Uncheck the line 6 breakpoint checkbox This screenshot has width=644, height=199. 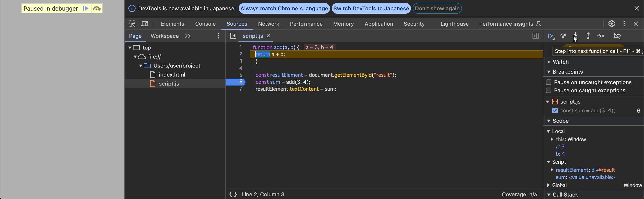(555, 111)
